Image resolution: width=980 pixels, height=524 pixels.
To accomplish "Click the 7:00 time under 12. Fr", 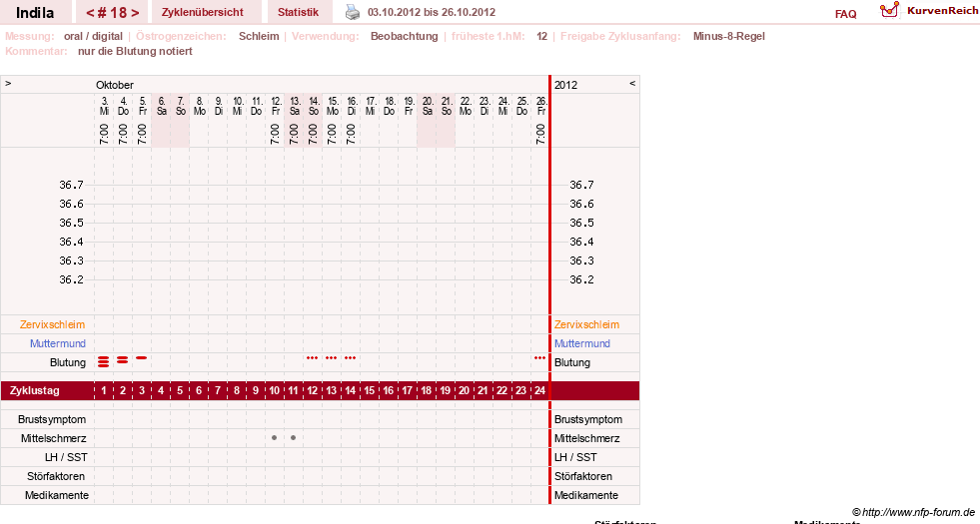I will tap(275, 135).
